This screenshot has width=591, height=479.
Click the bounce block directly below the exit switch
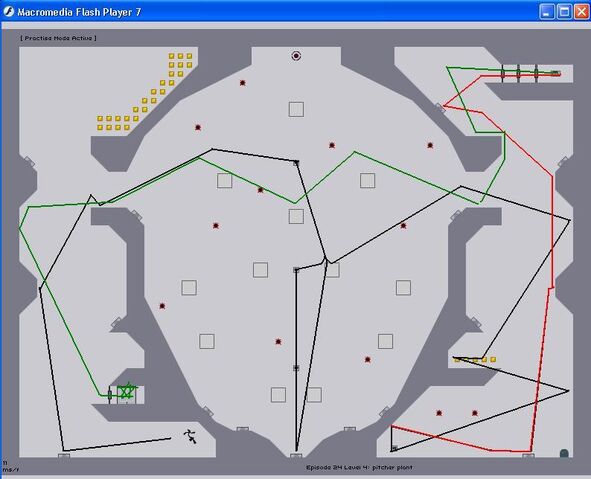296,109
